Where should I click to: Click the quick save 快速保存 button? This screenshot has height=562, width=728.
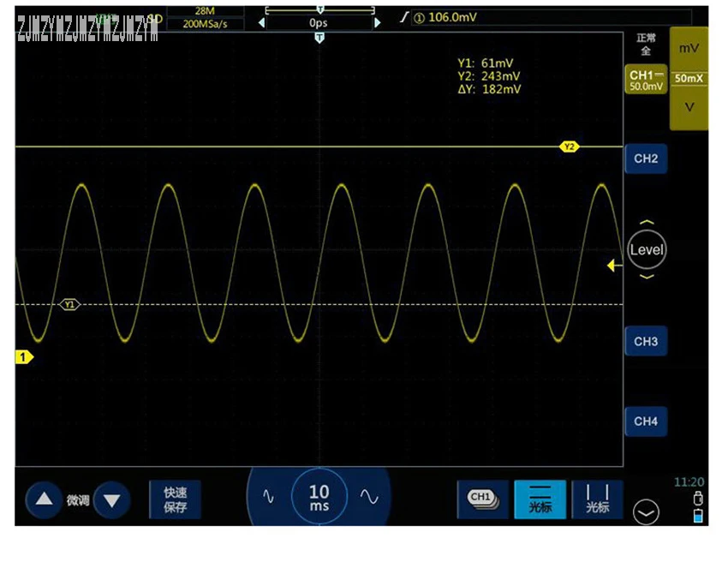175,499
